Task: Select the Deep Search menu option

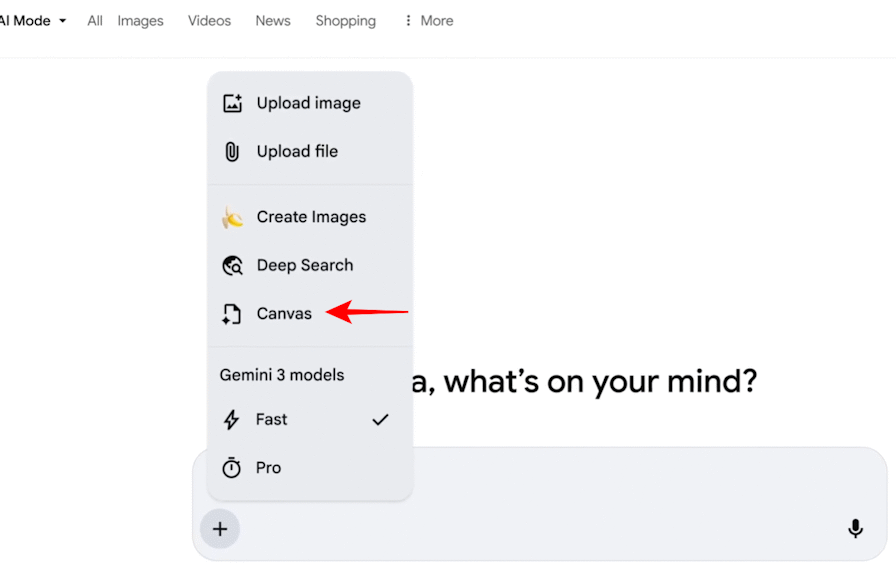Action: (x=310, y=266)
